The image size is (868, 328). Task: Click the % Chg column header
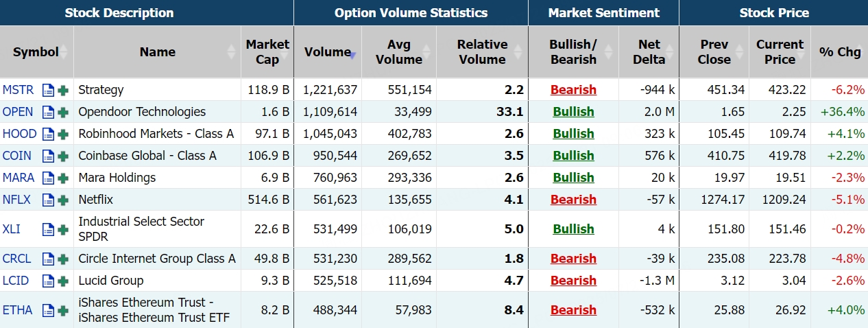click(839, 52)
